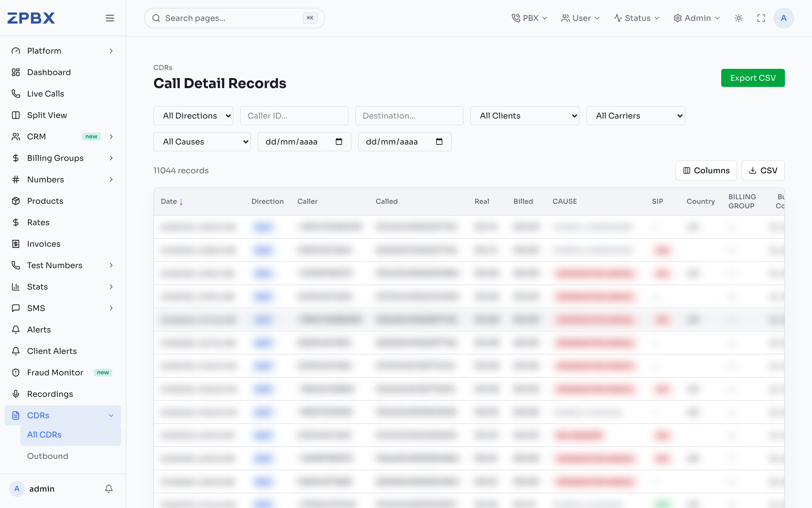
Task: Click SMS message bubble icon
Action: (x=16, y=308)
